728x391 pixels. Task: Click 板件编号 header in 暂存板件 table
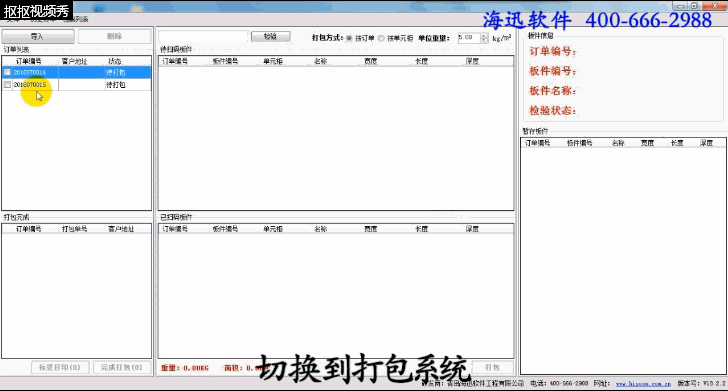click(x=579, y=143)
